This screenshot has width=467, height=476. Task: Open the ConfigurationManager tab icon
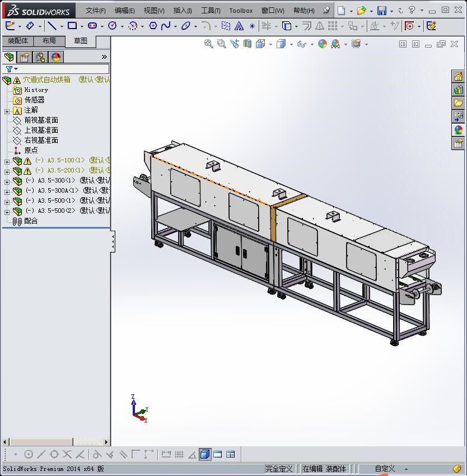click(40, 57)
